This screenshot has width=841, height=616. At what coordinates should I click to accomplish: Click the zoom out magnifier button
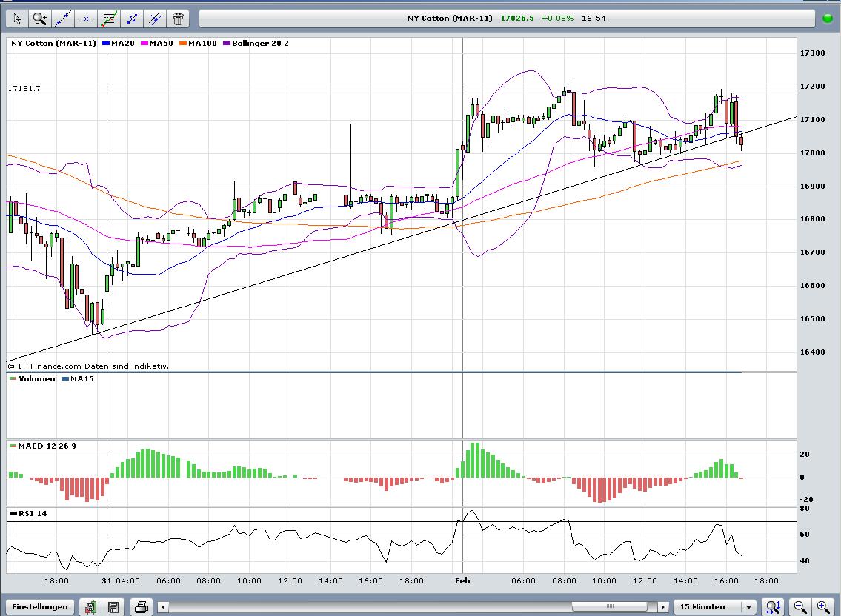coord(800,607)
